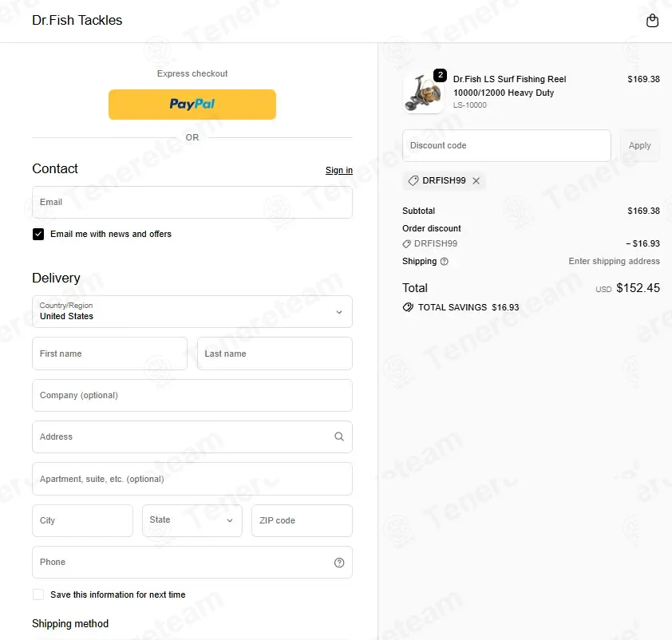
Task: Expand the State dropdown
Action: click(x=192, y=520)
